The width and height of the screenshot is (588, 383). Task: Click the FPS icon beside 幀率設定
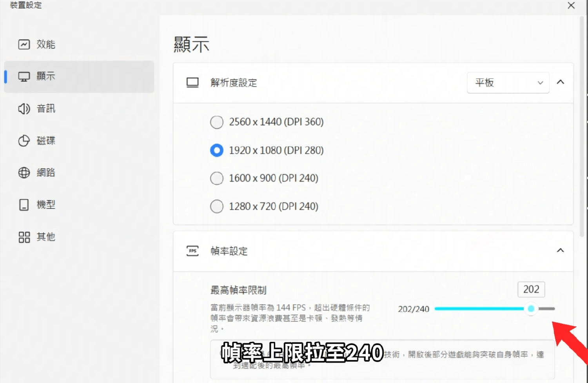click(192, 251)
